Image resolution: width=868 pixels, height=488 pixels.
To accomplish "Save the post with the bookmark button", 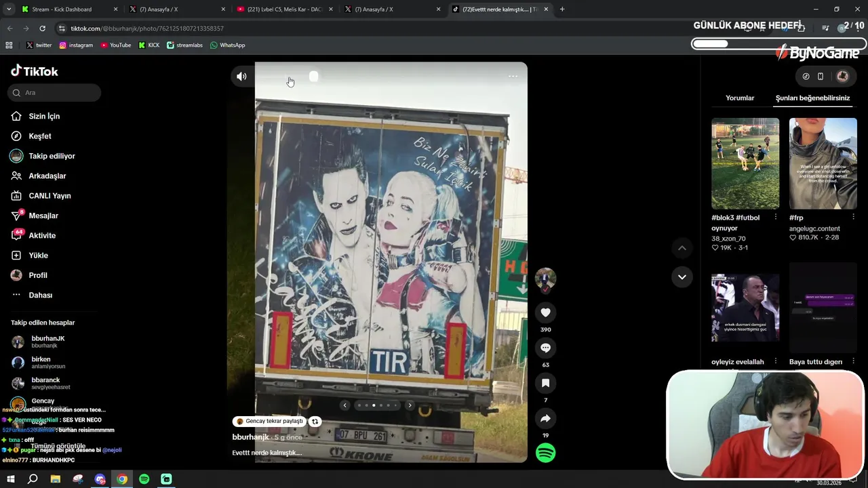I will 545,383.
